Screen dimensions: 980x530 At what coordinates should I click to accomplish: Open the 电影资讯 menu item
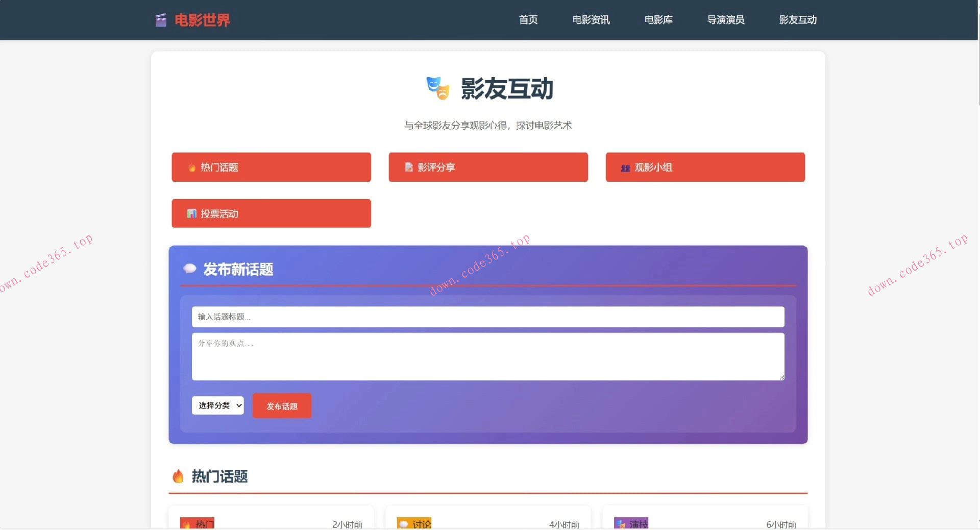(x=591, y=20)
